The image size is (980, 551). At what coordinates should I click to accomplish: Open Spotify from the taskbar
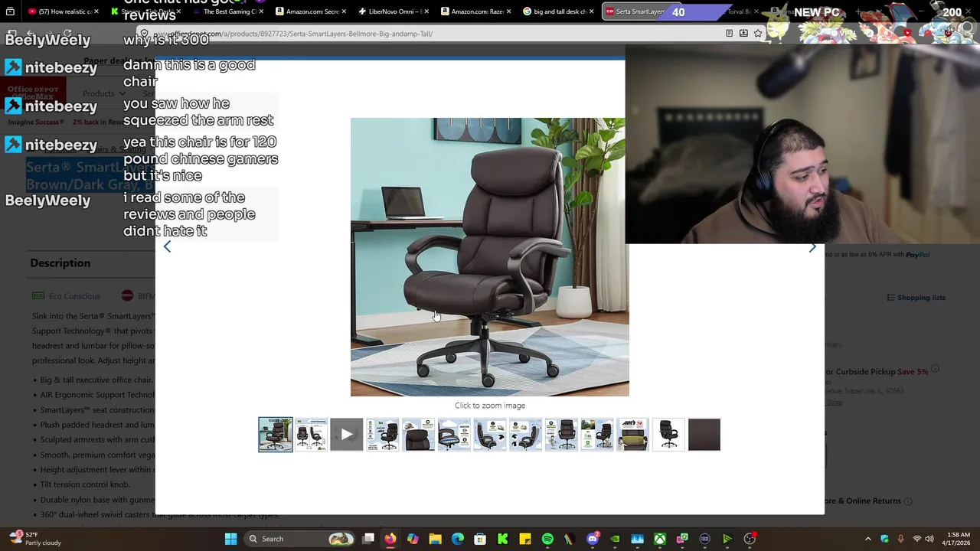click(x=547, y=539)
